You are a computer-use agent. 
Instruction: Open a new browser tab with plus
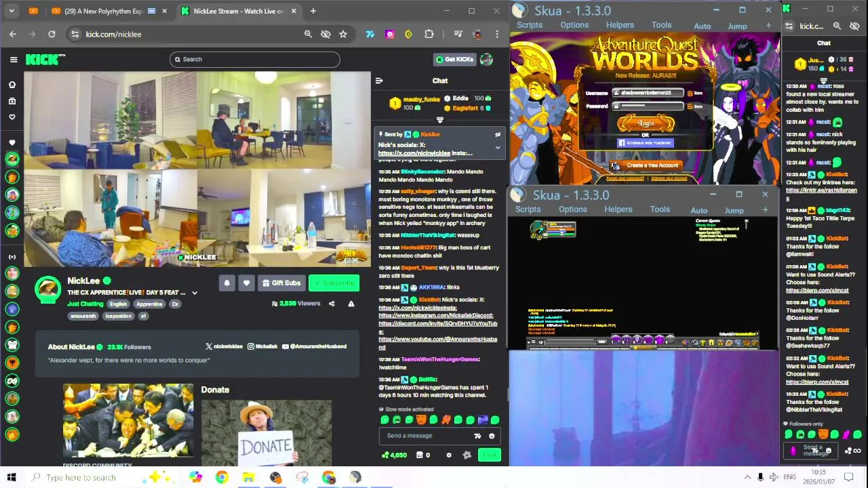[x=313, y=11]
